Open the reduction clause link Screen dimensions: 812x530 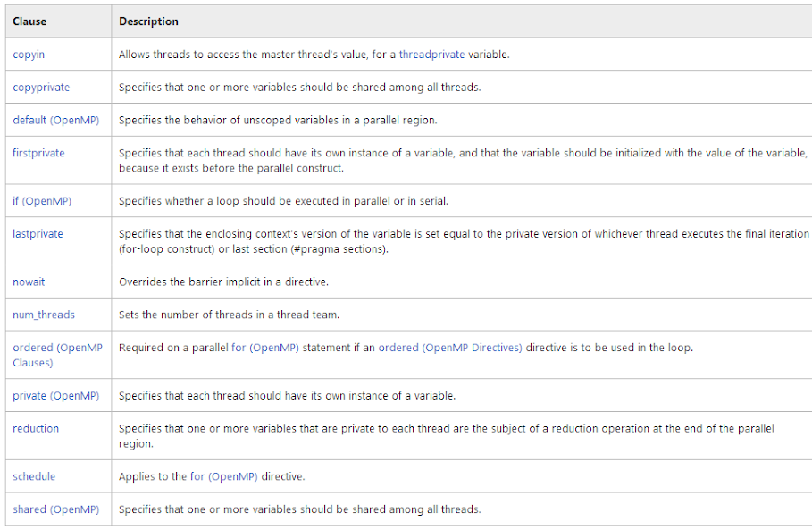coord(36,428)
